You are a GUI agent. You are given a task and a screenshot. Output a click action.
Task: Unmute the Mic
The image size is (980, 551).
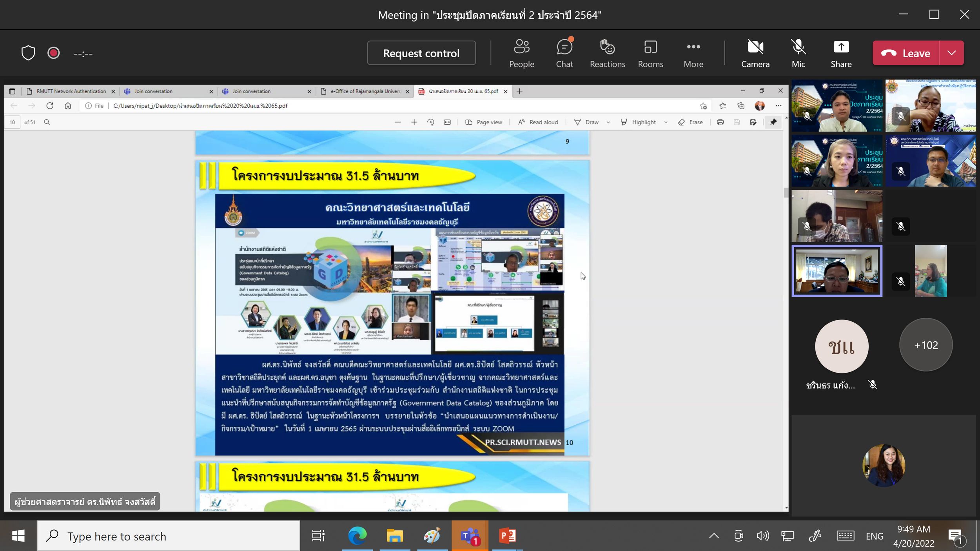[798, 54]
